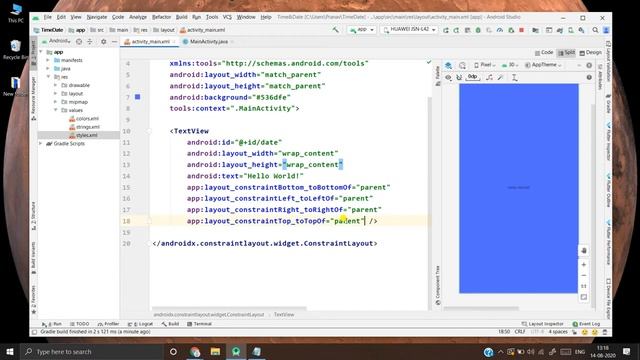Screen dimensions: 640x360
Task: Open the app run configuration dropdown
Action: (x=362, y=30)
